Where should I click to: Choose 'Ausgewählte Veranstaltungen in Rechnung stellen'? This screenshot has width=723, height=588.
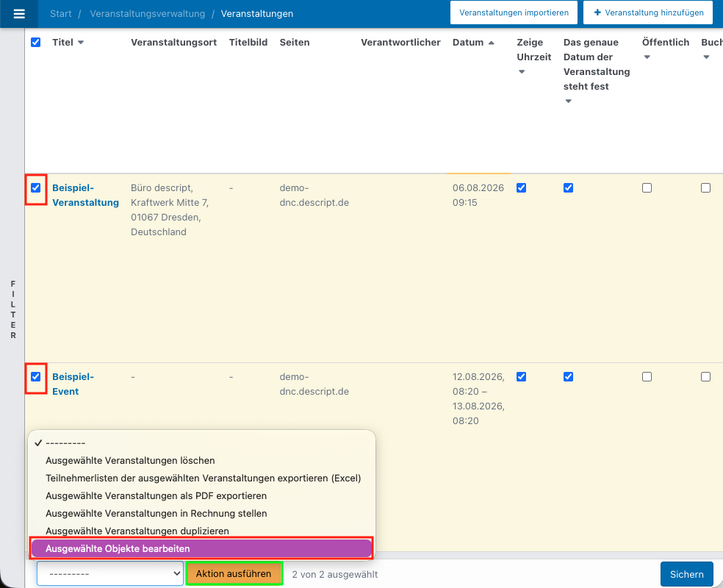coord(201,513)
